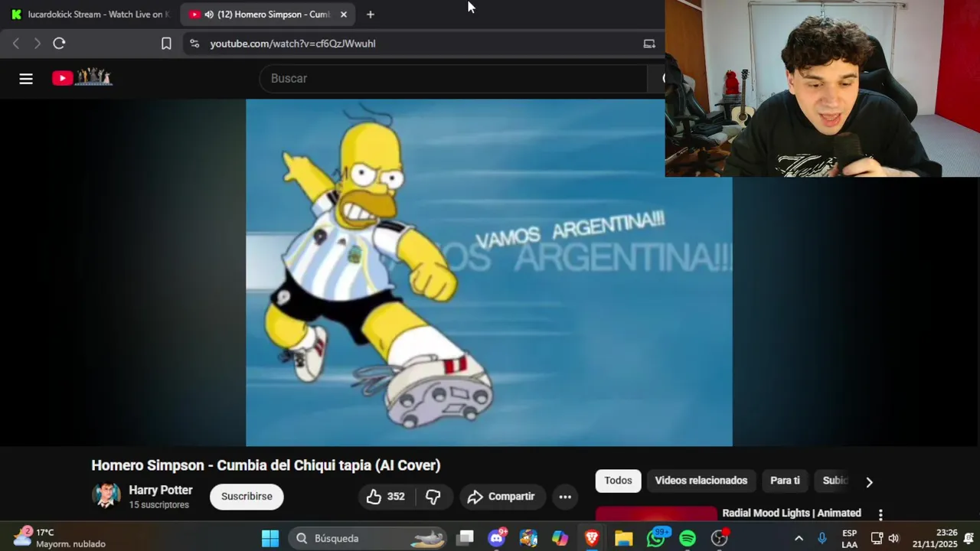Reload the page with the refresh icon
Image resolution: width=980 pixels, height=551 pixels.
click(x=59, y=44)
